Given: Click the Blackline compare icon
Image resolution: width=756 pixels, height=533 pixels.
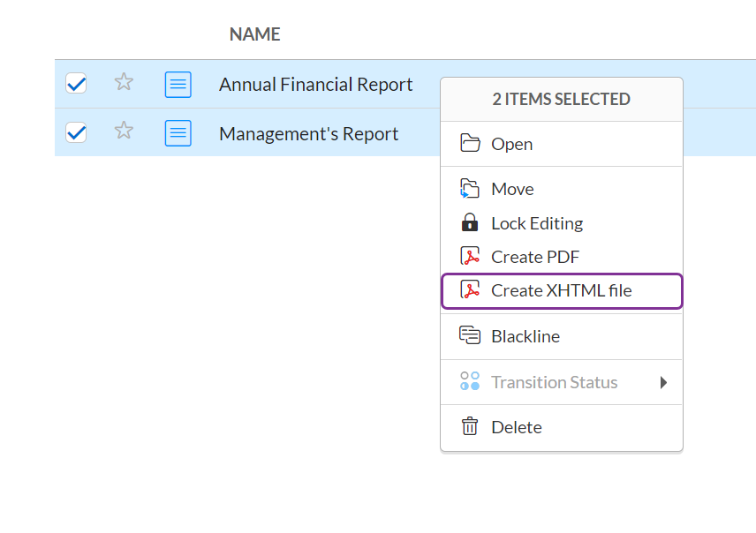Looking at the screenshot, I should (470, 335).
